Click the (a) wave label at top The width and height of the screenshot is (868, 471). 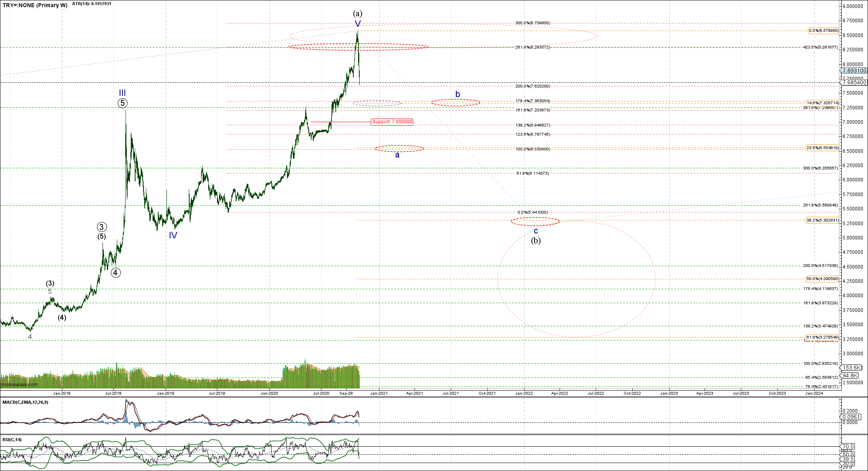click(x=357, y=14)
